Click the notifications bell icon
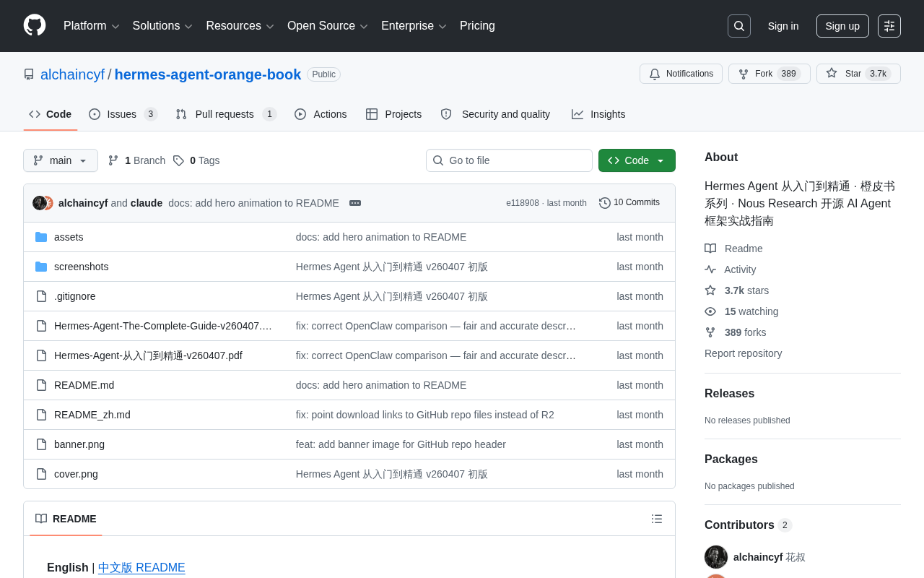Viewport: 924px width, 578px height. coord(655,74)
